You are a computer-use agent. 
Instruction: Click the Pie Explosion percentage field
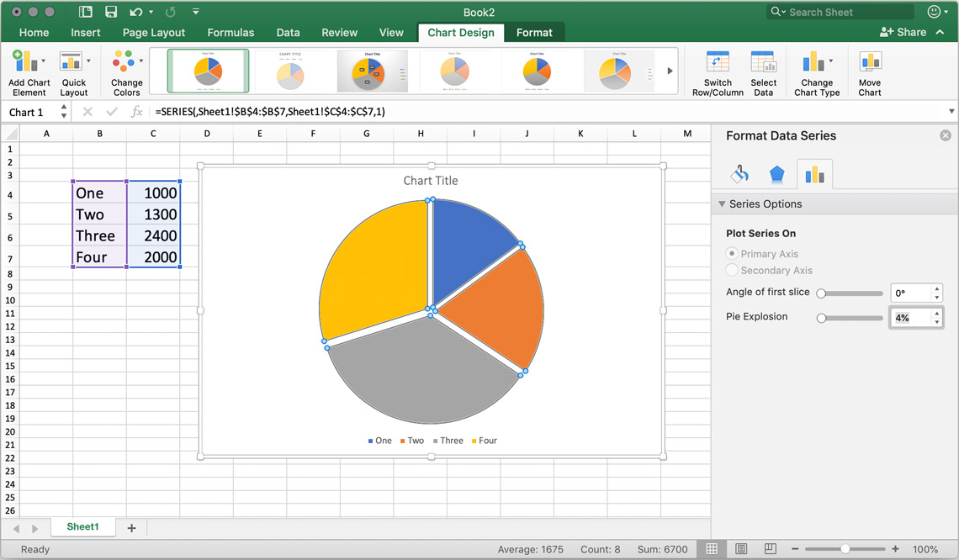click(x=911, y=317)
